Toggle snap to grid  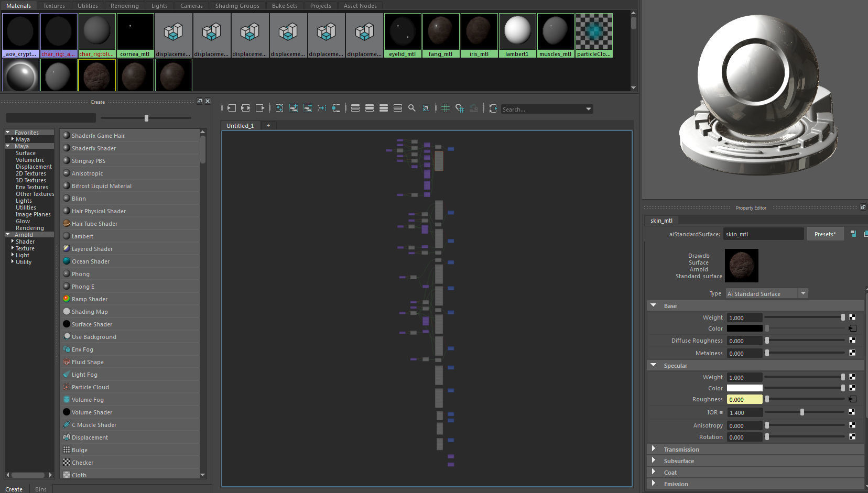click(x=460, y=108)
